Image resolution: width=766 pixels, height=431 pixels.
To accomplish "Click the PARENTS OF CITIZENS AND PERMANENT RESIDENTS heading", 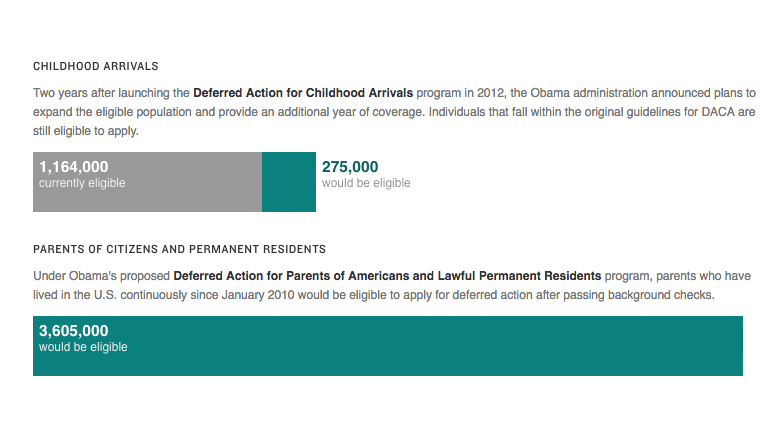I will point(179,249).
